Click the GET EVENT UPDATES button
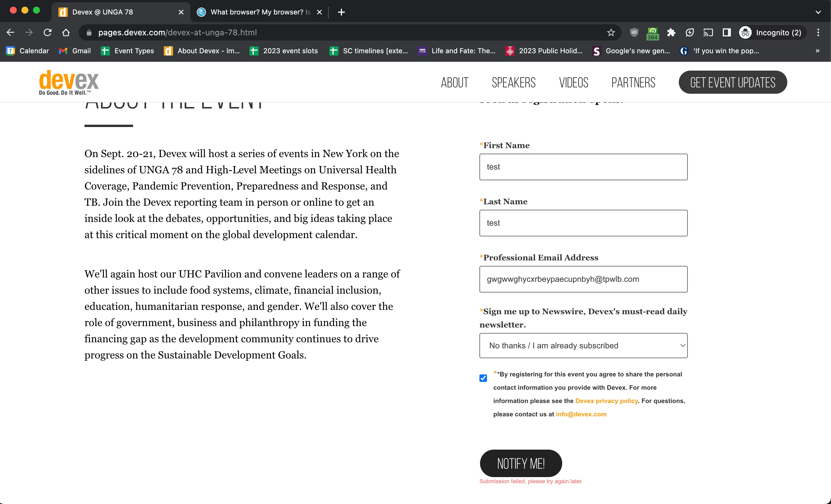The image size is (831, 504). [x=733, y=82]
